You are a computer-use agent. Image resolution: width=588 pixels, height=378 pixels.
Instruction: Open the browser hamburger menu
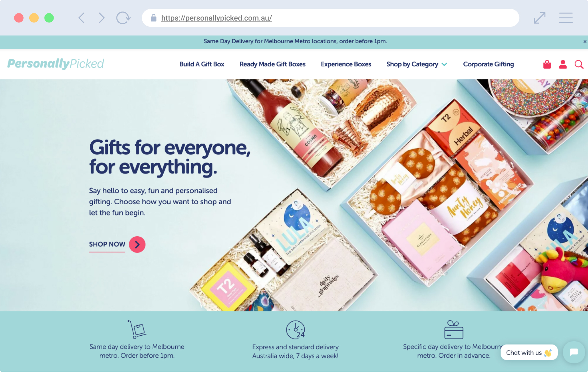tap(566, 18)
